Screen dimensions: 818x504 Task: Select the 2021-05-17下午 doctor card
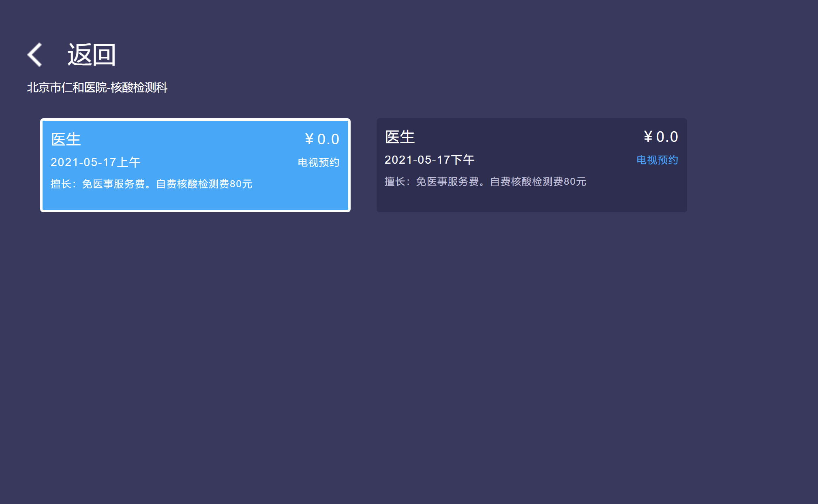coord(531,165)
